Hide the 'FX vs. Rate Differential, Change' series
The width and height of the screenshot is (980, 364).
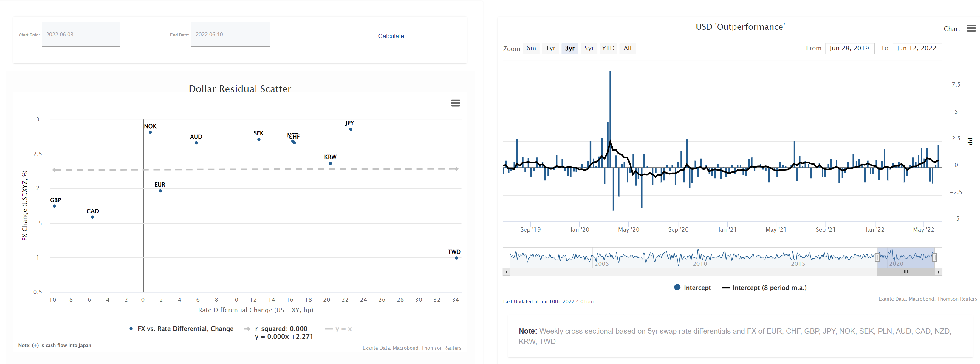tap(182, 329)
